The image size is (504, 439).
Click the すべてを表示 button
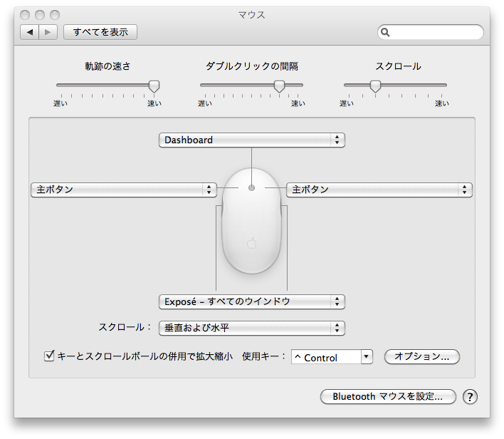click(100, 32)
